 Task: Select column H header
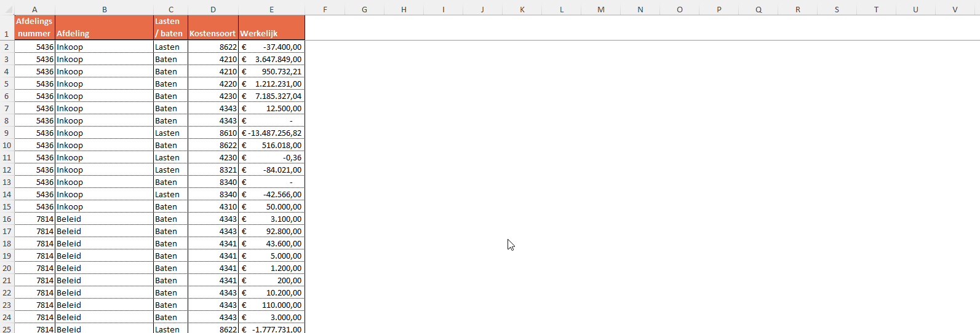click(404, 9)
